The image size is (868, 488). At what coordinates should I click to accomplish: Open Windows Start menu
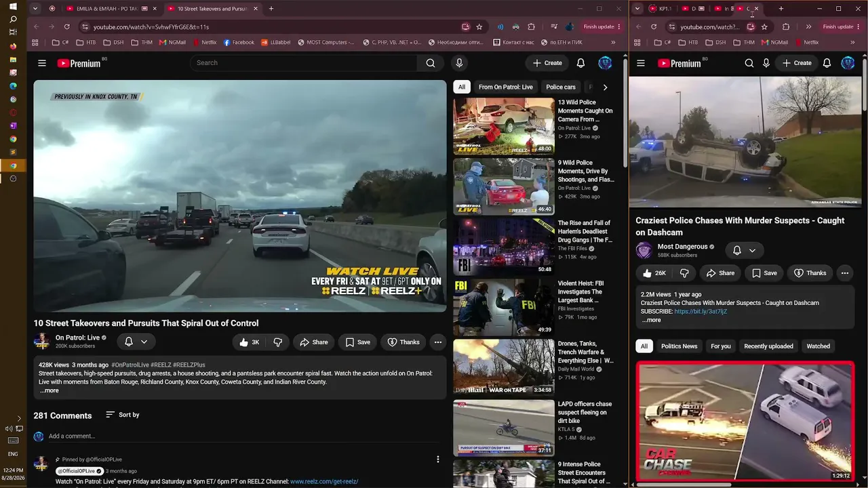[x=13, y=7]
